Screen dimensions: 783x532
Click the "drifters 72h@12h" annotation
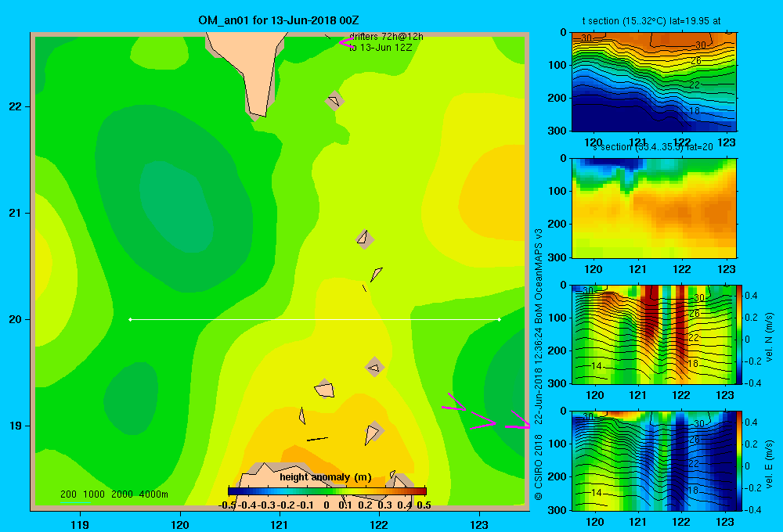(x=386, y=37)
